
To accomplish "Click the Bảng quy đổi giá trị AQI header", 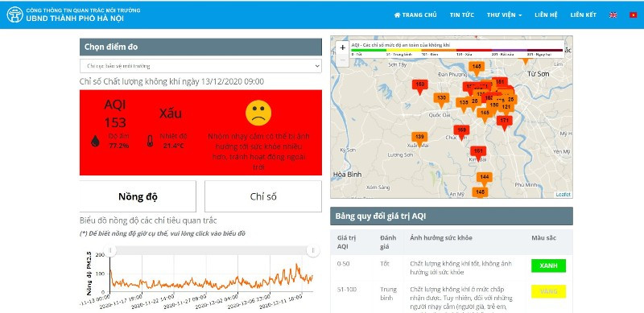I will coord(452,216).
